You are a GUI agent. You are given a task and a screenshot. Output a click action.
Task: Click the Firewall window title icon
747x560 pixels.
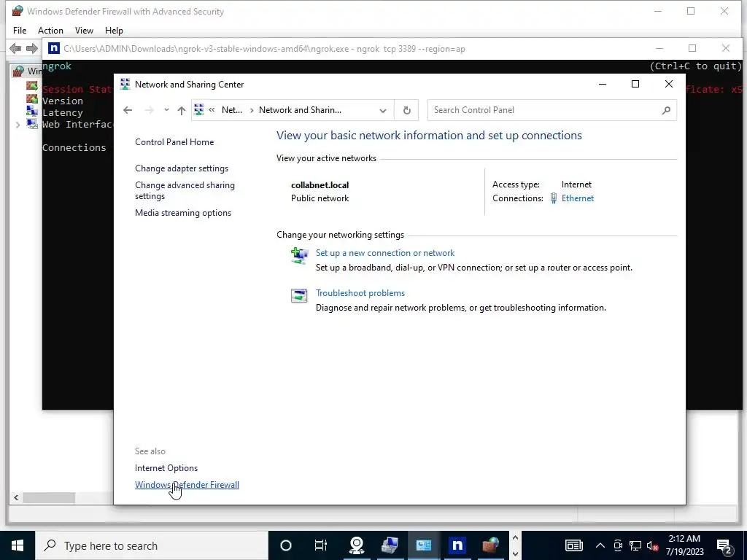coord(18,11)
